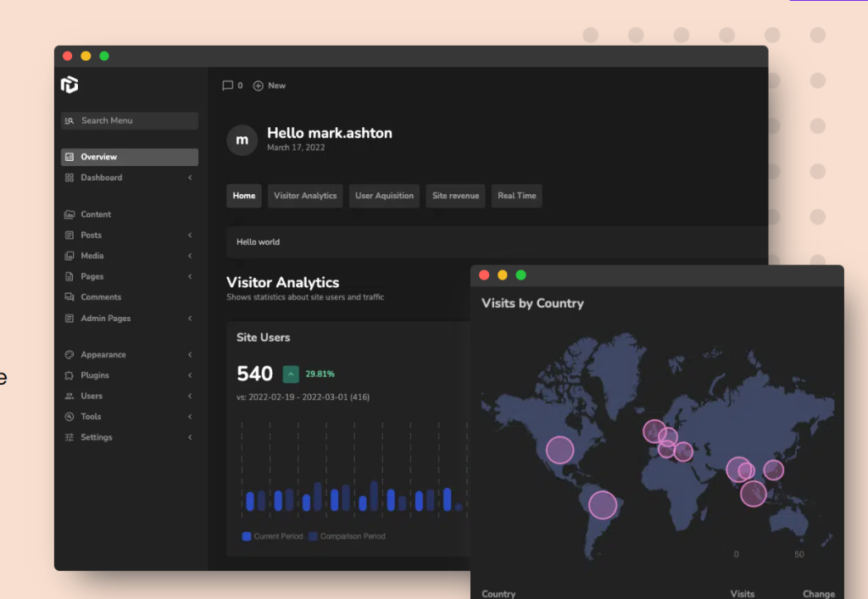Screen dimensions: 868x599
Task: Switch to the Real Time tab
Action: (516, 196)
